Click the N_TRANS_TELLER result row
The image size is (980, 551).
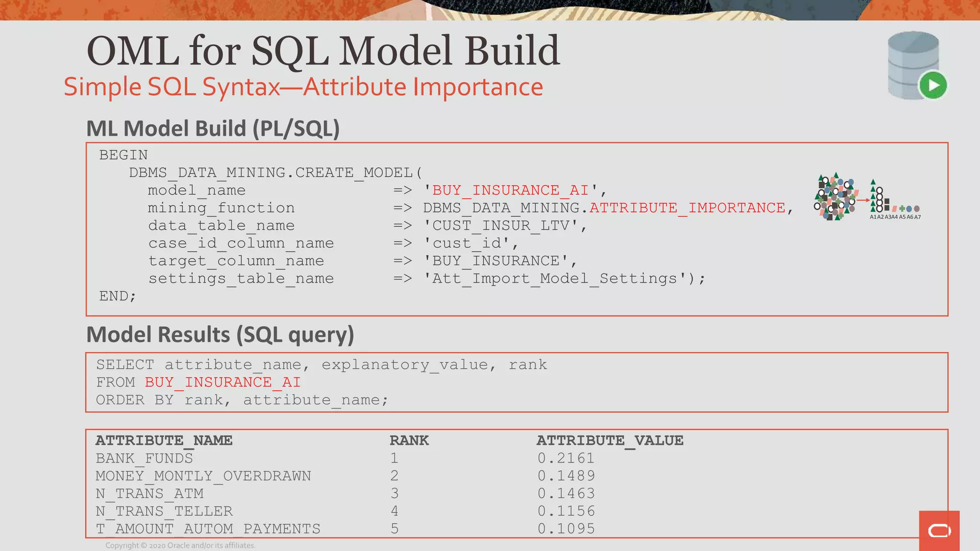point(164,511)
